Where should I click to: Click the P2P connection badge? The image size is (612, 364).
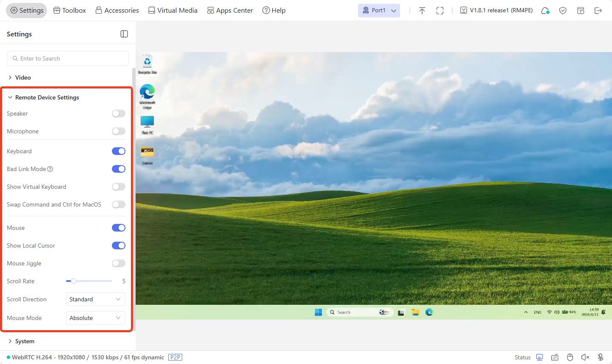(x=175, y=357)
